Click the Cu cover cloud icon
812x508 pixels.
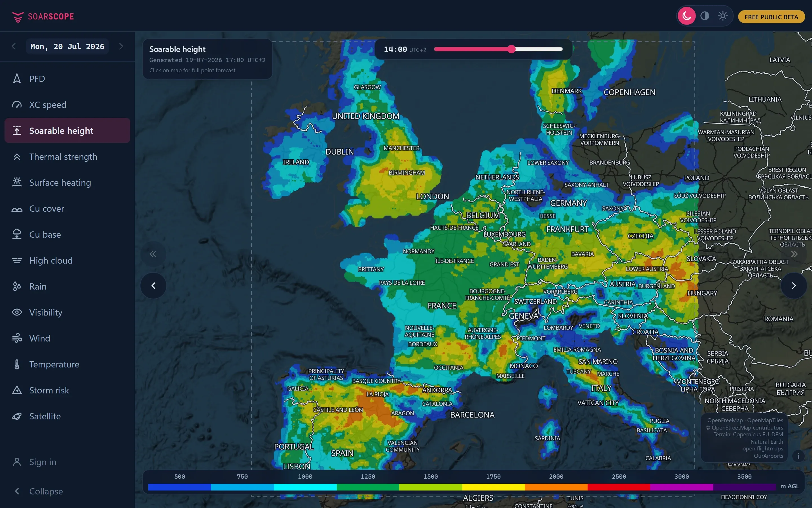pyautogui.click(x=17, y=209)
